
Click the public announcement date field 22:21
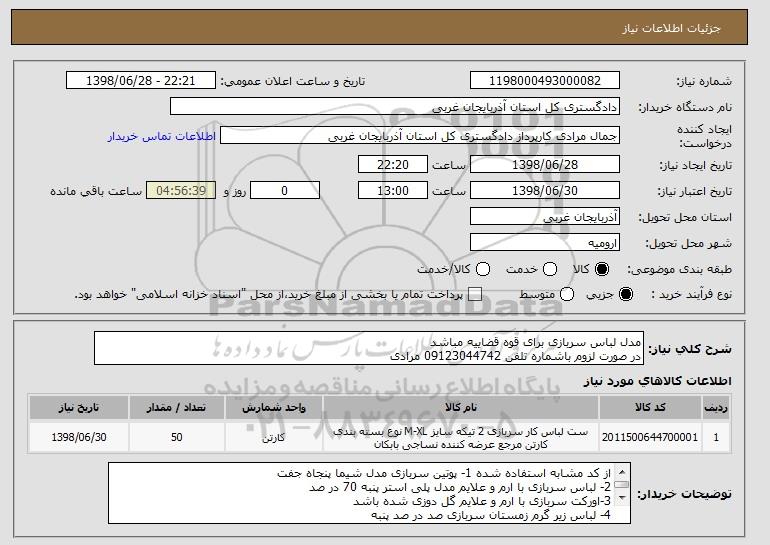click(141, 81)
